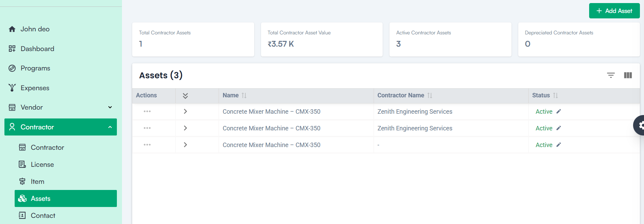Open the License submenu item
Screen dimensions: 644x224
pyautogui.click(x=66, y=164)
